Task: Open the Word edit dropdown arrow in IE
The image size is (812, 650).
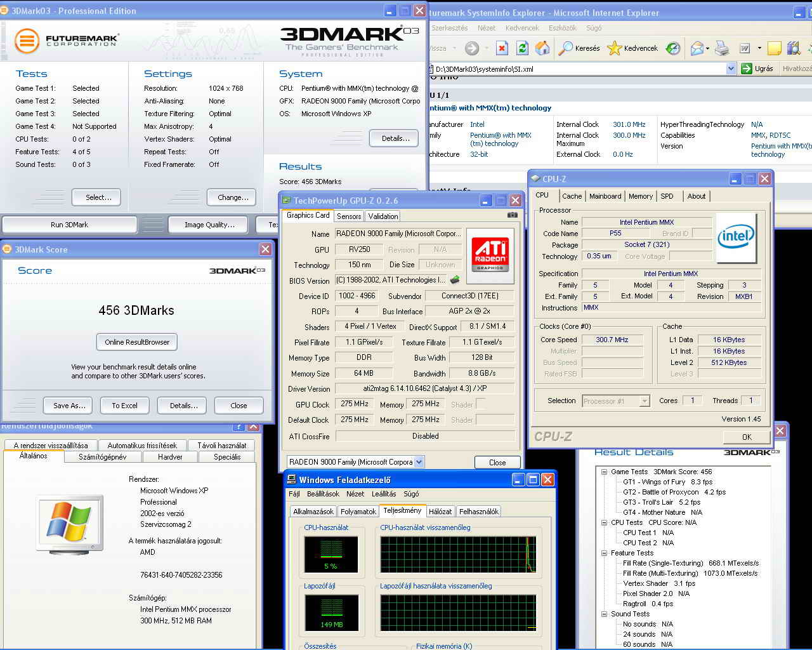Action: 758,49
